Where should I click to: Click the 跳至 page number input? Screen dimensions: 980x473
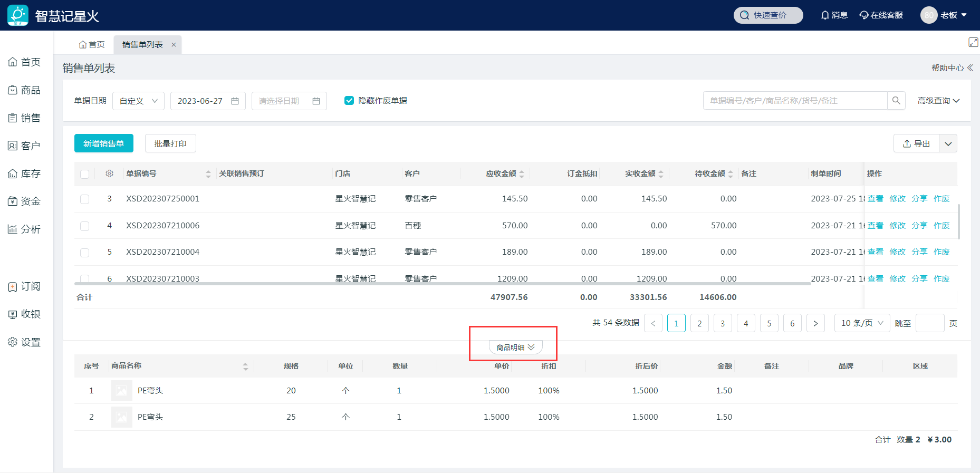[x=930, y=323]
